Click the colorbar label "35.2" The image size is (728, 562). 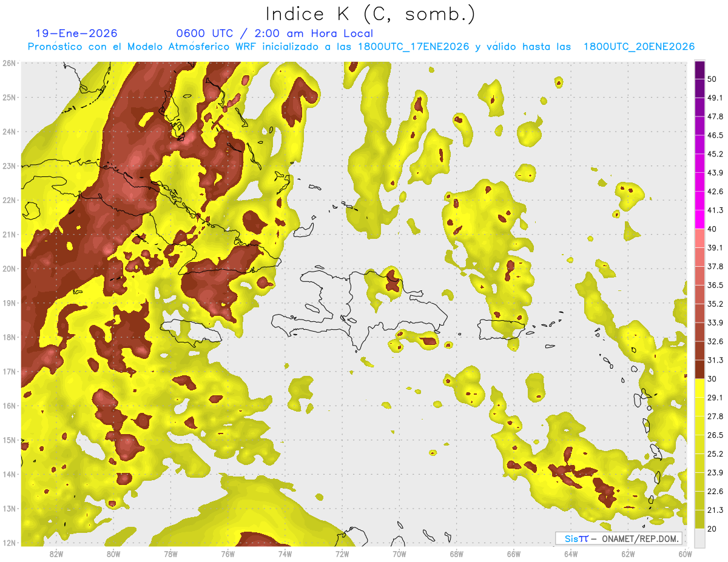click(715, 304)
